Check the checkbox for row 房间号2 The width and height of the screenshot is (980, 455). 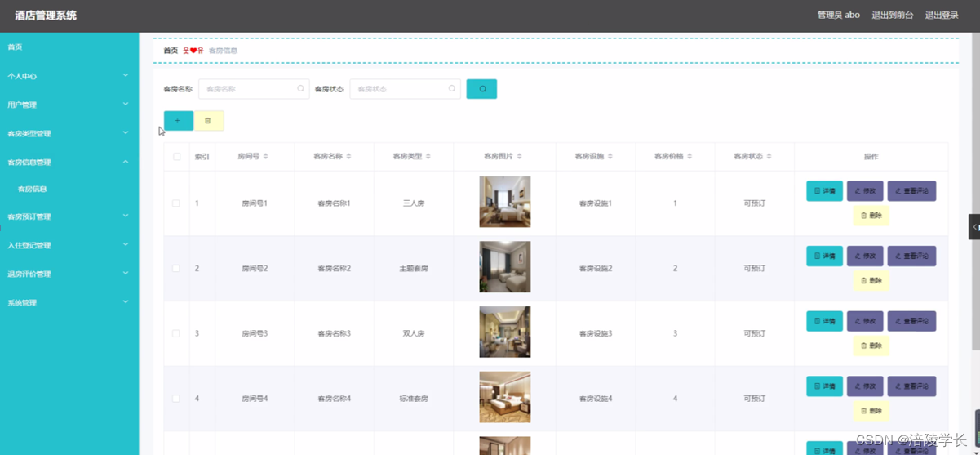[x=176, y=268]
